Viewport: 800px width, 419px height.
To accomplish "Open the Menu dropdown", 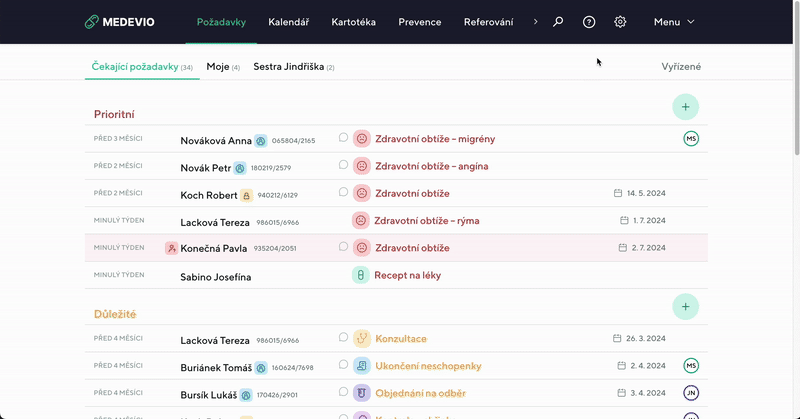I will tap(674, 22).
